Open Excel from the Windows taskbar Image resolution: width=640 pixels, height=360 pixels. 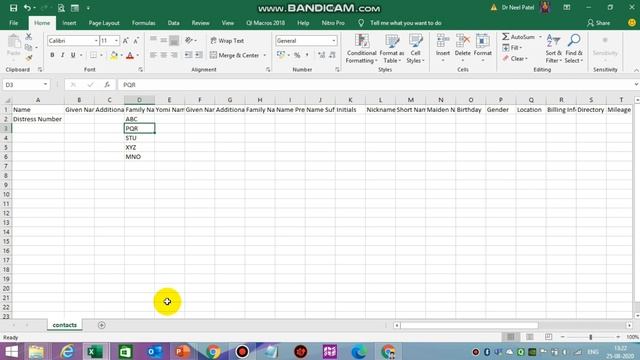click(95, 351)
